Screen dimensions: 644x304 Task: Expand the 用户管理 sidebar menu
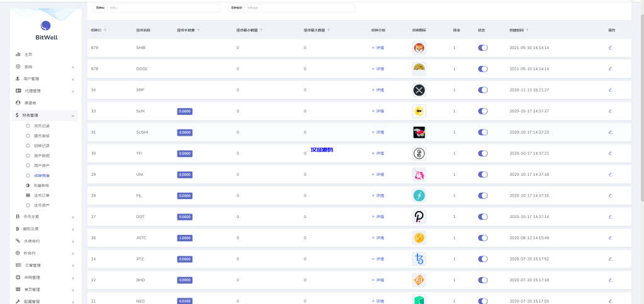[x=45, y=79]
